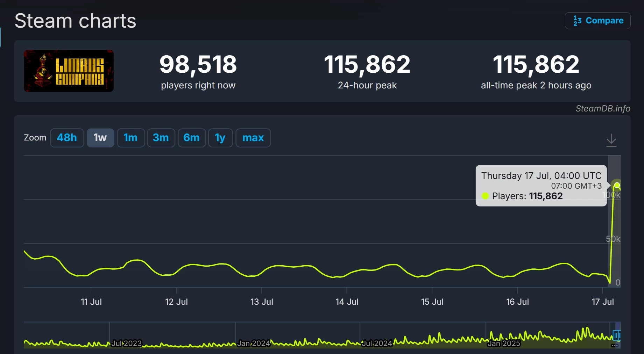
Task: Click the Compare numbers icon
Action: pyautogui.click(x=577, y=21)
